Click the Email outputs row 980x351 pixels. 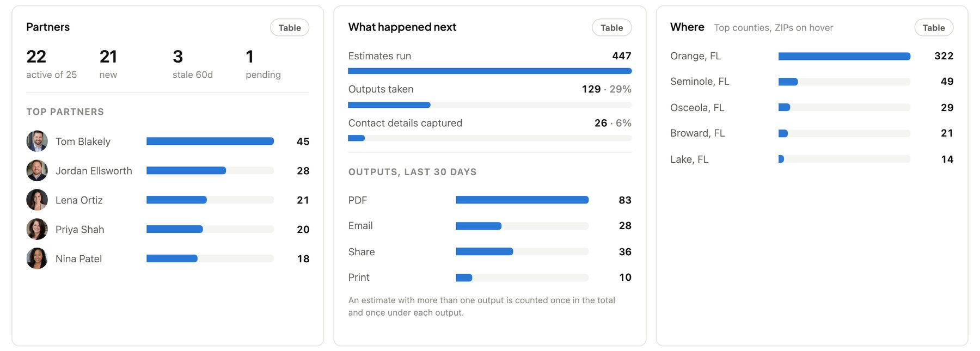pos(490,226)
